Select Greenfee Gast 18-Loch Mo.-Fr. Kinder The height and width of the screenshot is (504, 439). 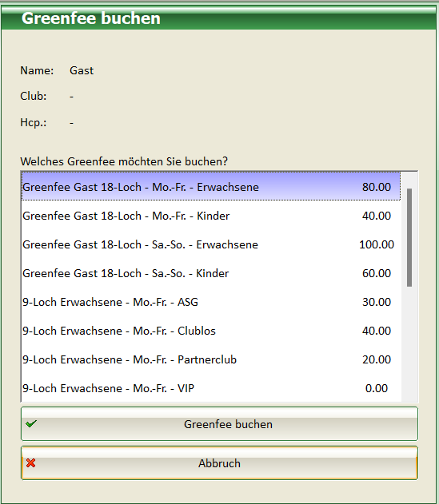click(x=211, y=216)
